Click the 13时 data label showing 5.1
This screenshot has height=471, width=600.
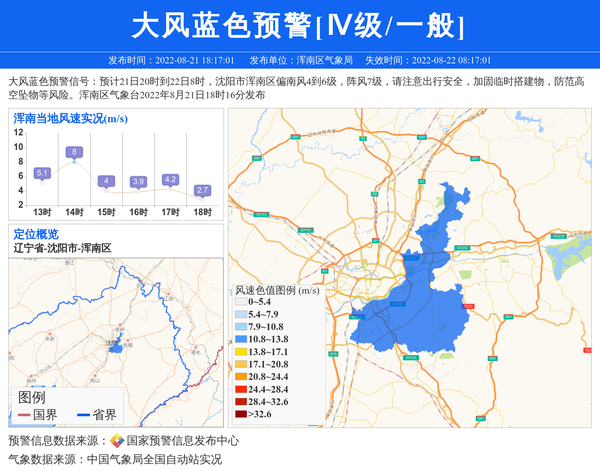tap(42, 173)
